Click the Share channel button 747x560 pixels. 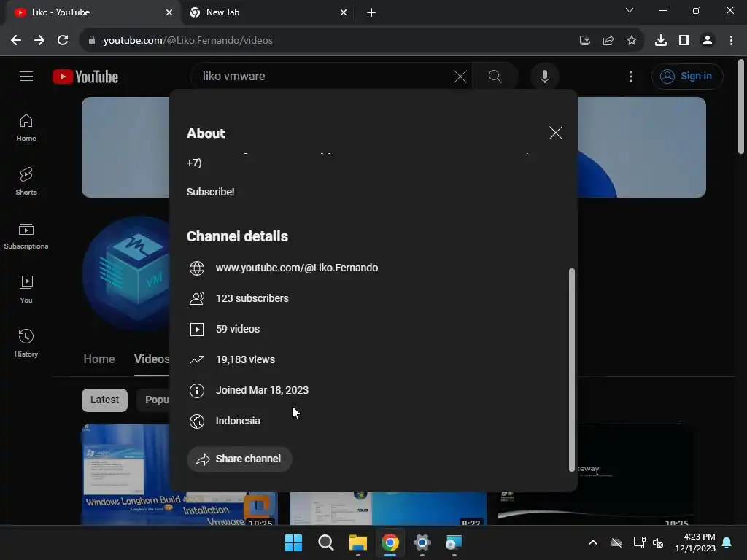pyautogui.click(x=239, y=459)
